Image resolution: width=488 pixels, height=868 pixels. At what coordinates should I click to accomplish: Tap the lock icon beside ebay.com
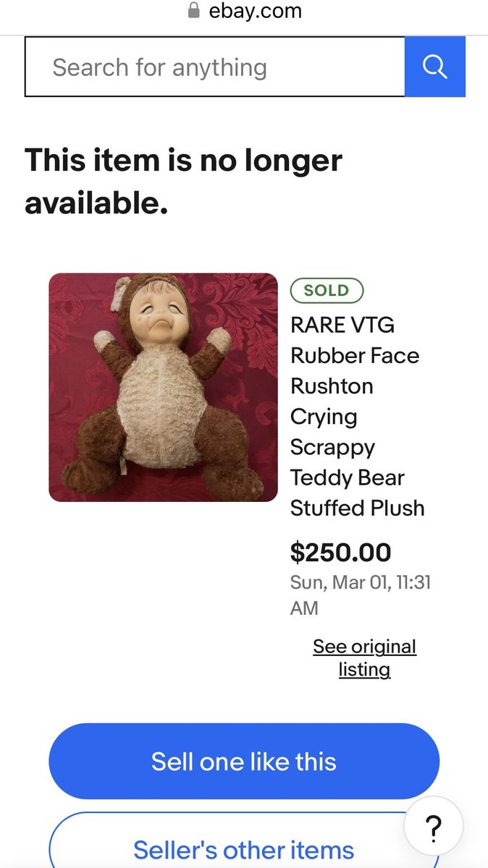(193, 10)
